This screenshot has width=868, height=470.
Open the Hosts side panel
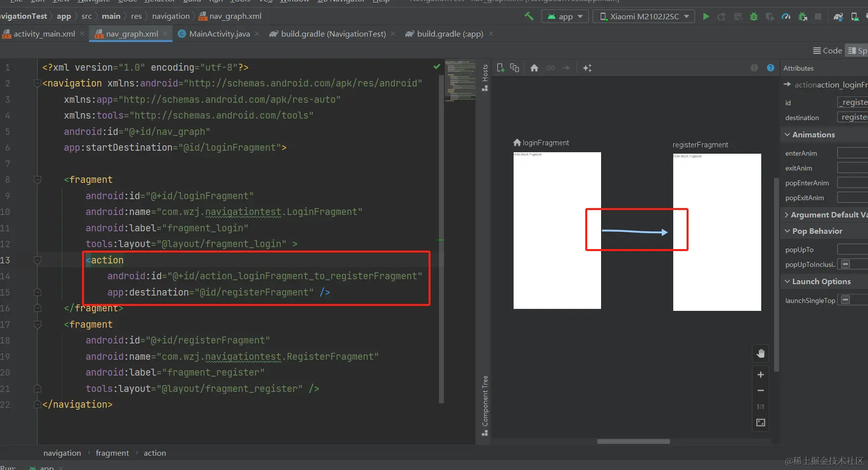(x=485, y=78)
